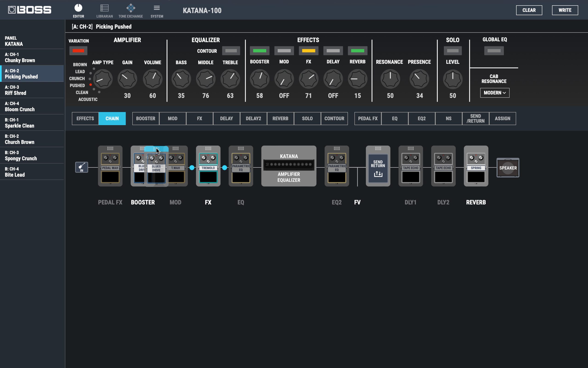Screen dimensions: 588x368
Task: Click the Presence knob
Action: 419,79
